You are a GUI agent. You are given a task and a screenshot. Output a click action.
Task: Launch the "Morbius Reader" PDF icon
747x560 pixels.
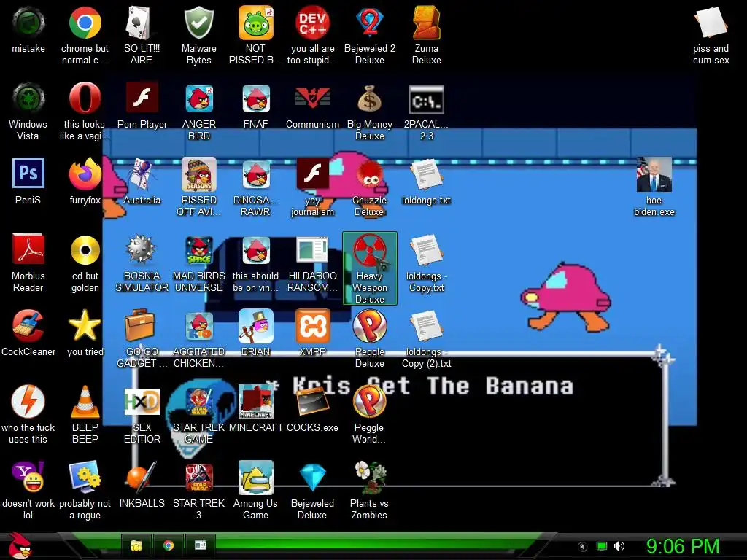point(28,249)
